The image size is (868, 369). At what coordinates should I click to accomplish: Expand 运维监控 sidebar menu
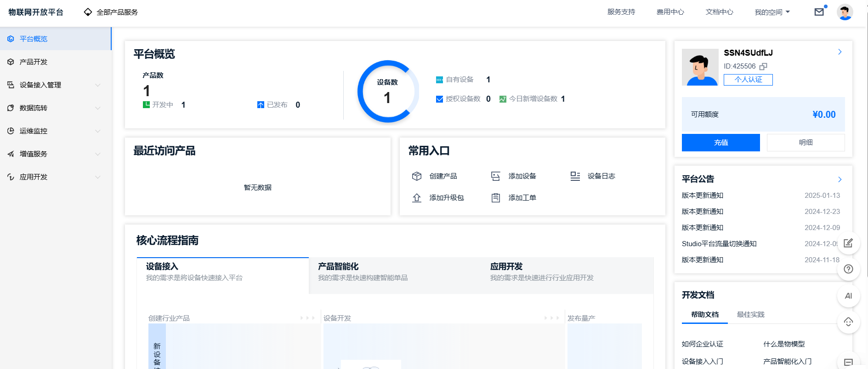click(x=97, y=131)
